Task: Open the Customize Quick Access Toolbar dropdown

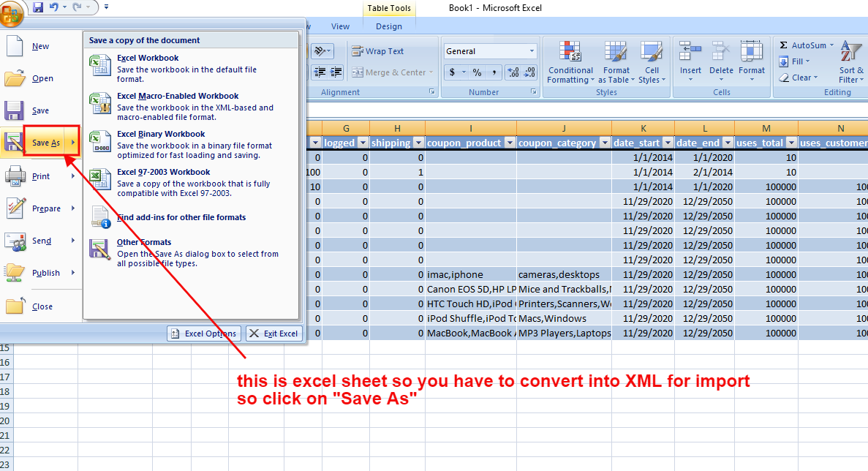Action: (x=106, y=7)
